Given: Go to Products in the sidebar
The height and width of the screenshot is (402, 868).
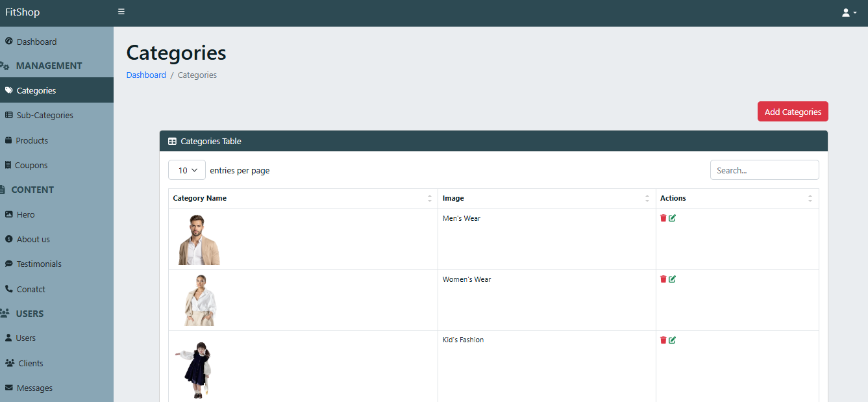Looking at the screenshot, I should point(32,140).
